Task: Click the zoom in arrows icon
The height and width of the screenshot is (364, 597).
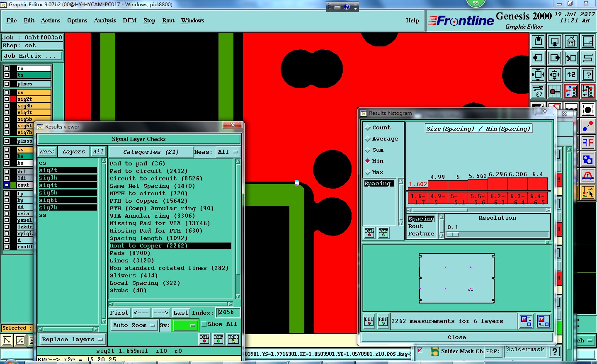Action: [555, 75]
